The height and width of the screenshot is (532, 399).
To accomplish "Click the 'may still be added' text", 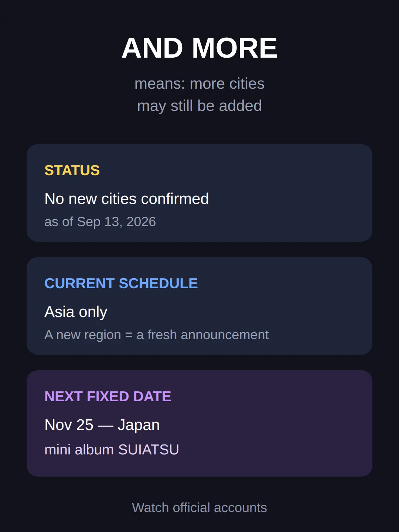I will pyautogui.click(x=199, y=106).
